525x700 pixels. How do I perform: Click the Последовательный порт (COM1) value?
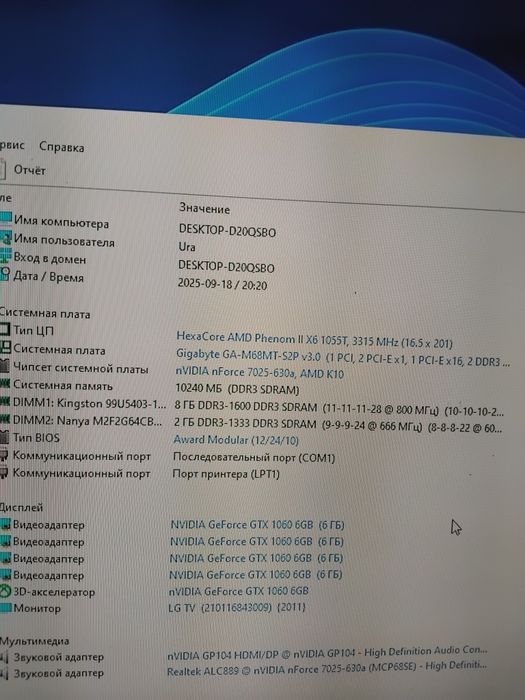254,458
